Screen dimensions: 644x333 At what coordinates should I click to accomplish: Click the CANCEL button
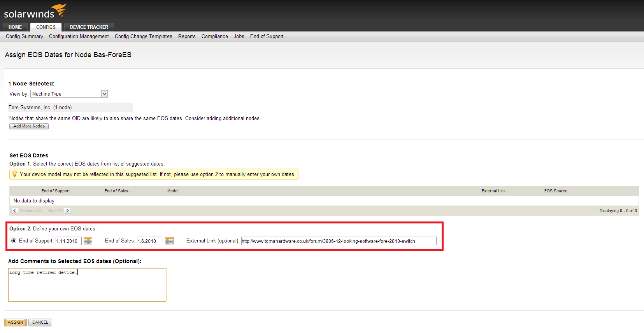point(40,323)
